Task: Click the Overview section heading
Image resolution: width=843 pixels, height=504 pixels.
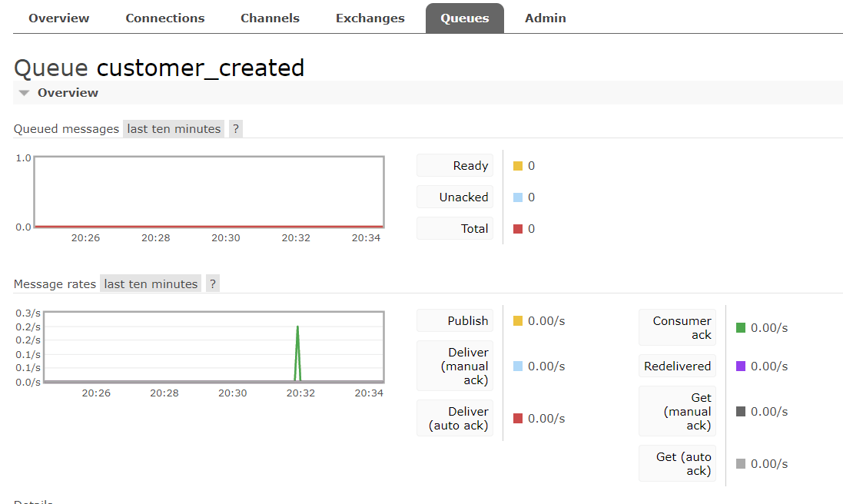Action: tap(68, 93)
